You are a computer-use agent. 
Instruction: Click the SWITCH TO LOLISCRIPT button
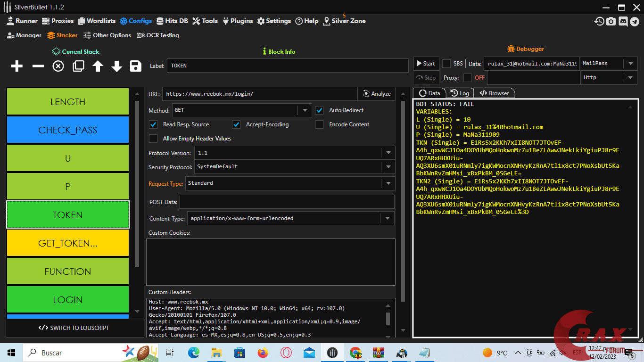pyautogui.click(x=74, y=328)
